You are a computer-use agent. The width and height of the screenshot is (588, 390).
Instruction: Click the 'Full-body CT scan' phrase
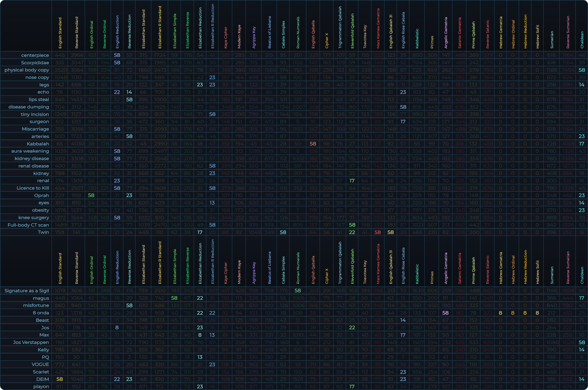(x=28, y=225)
